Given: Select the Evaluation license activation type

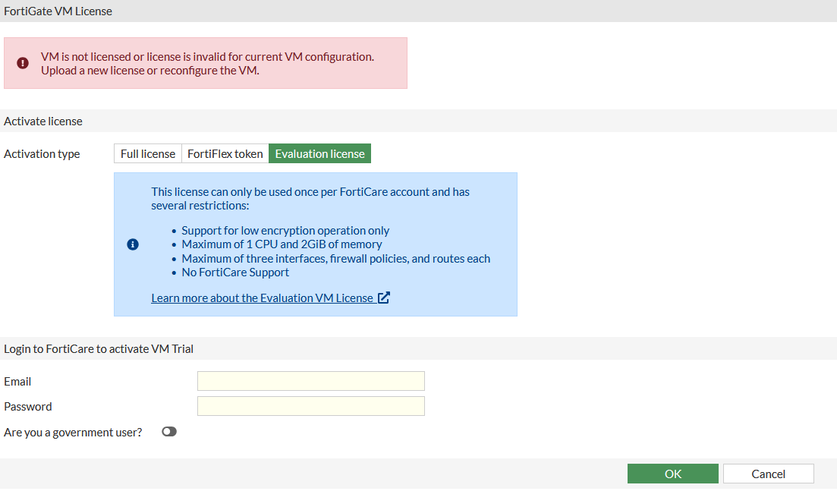Looking at the screenshot, I should click(320, 154).
